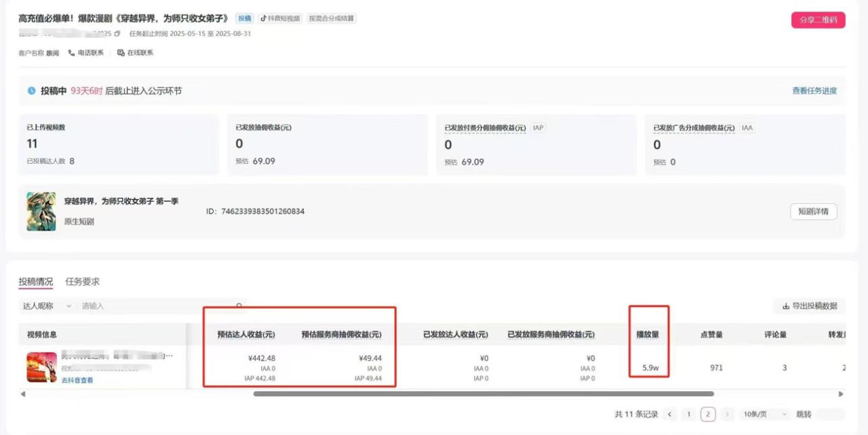The height and width of the screenshot is (435, 868).
Task: Click the search magnifier icon in filter box
Action: pyautogui.click(x=239, y=306)
